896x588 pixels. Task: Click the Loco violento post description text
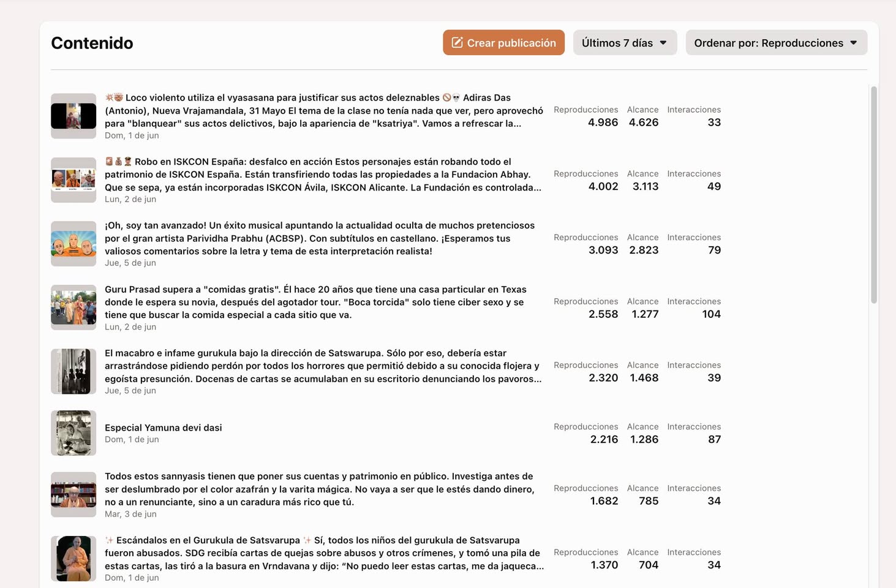click(x=323, y=110)
